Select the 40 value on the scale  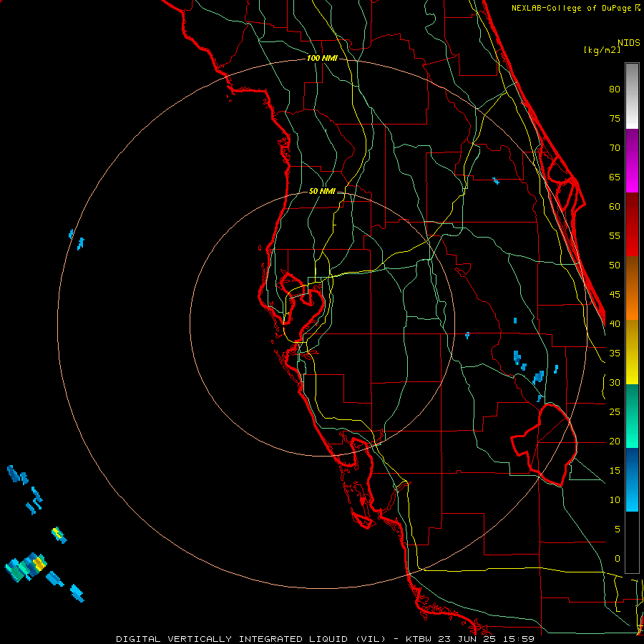pyautogui.click(x=615, y=323)
